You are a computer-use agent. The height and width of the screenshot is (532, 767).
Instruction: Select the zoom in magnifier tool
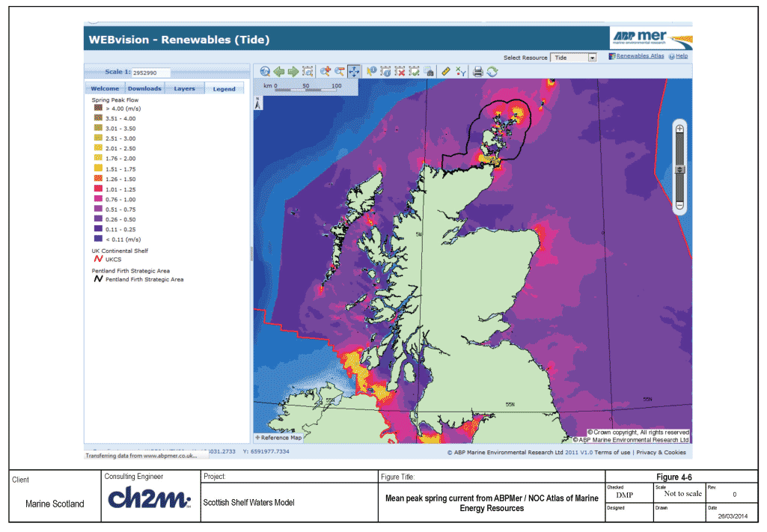coord(326,71)
